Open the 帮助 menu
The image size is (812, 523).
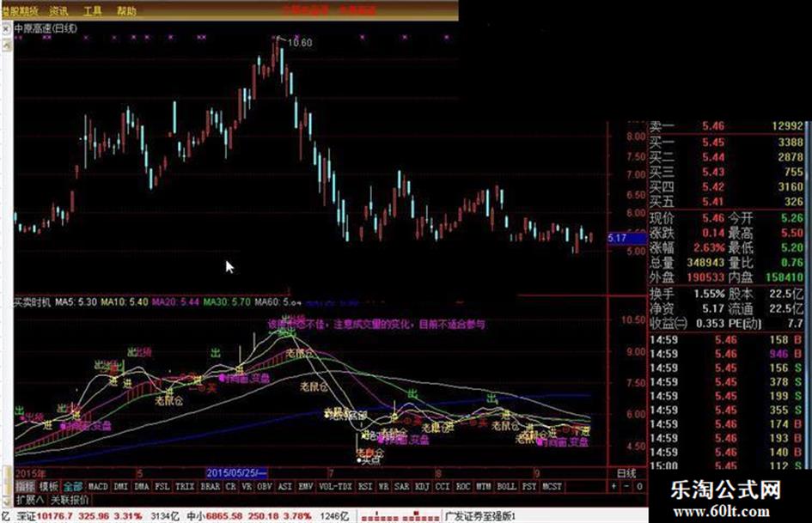coord(126,11)
